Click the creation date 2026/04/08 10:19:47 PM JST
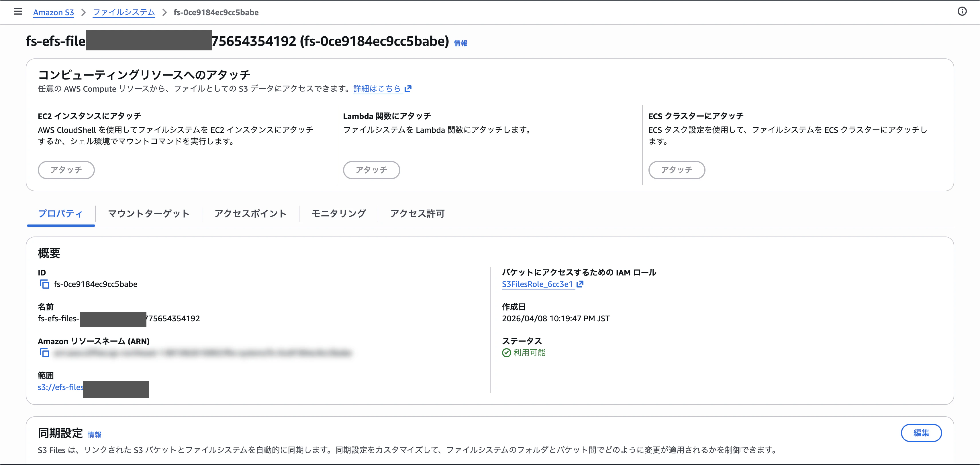Image resolution: width=980 pixels, height=465 pixels. [556, 319]
